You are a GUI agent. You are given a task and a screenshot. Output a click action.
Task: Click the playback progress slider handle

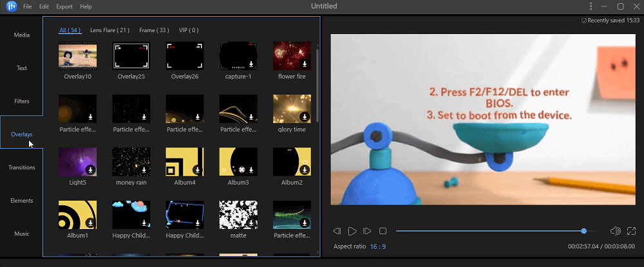click(x=583, y=231)
